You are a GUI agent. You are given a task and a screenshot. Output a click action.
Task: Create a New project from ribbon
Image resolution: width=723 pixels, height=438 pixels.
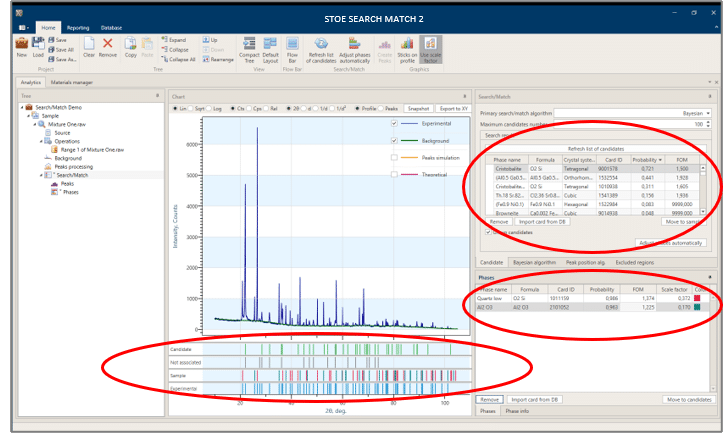click(x=22, y=47)
